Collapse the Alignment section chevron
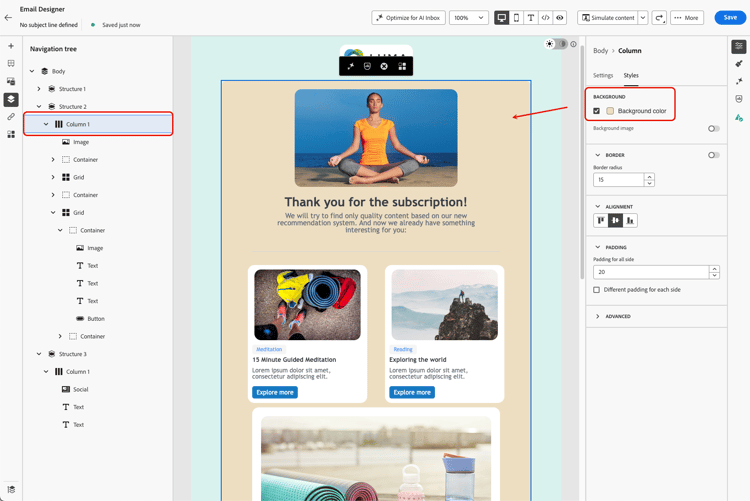The height and width of the screenshot is (501, 750). pos(597,207)
